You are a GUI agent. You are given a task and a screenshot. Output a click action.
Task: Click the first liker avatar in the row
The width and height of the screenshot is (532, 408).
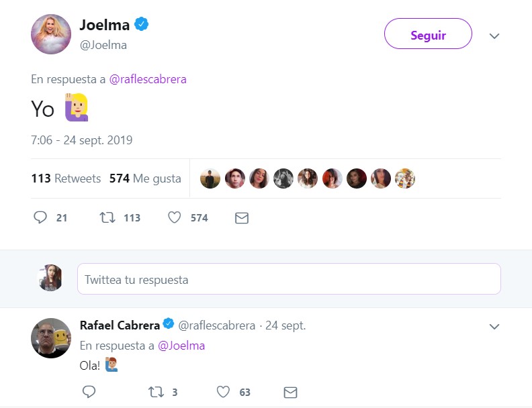(x=210, y=178)
